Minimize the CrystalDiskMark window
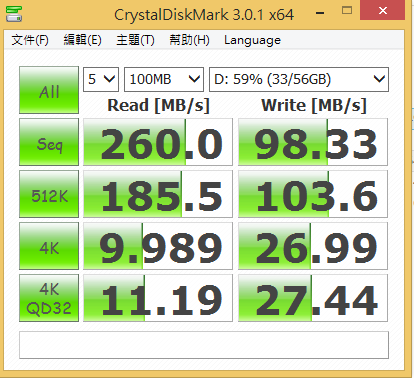 point(320,13)
